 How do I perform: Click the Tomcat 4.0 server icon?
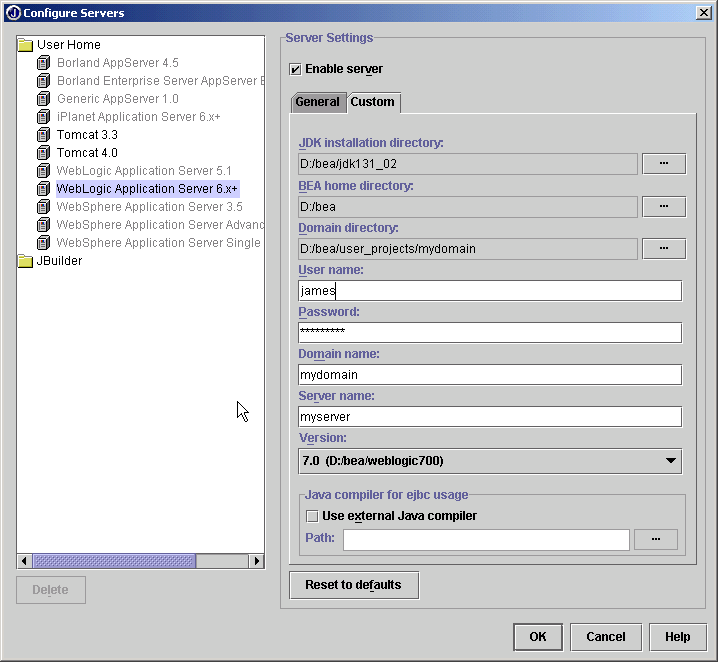click(44, 152)
